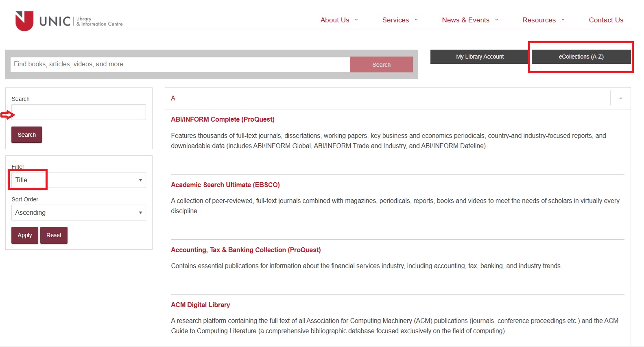Expand the About Us chevron arrow
This screenshot has width=644, height=347.
[356, 20]
